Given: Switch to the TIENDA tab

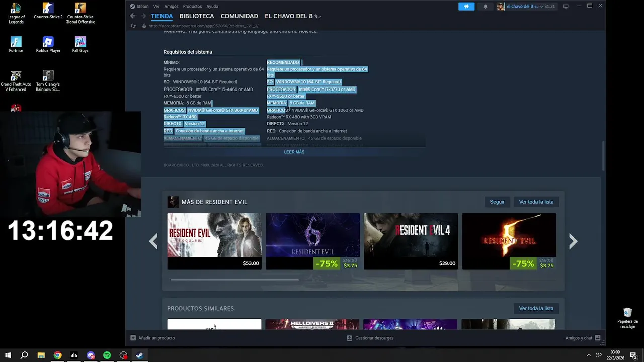Looking at the screenshot, I should [x=162, y=16].
